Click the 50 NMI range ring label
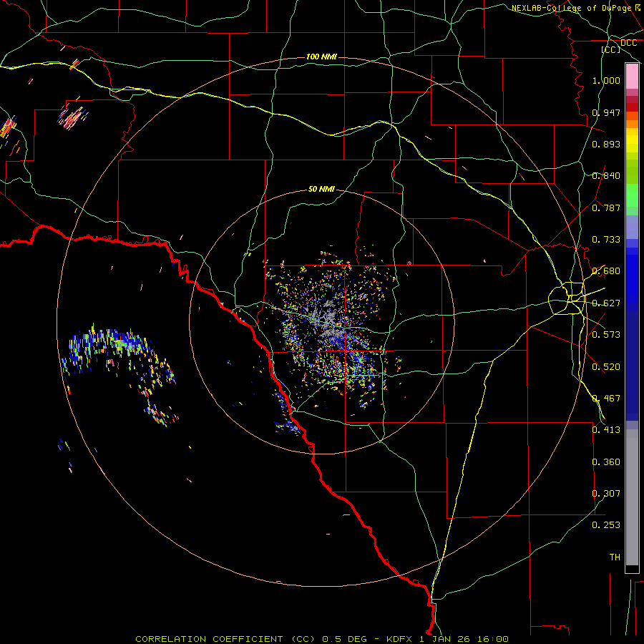Screen dimensions: 644x644 click(x=321, y=189)
